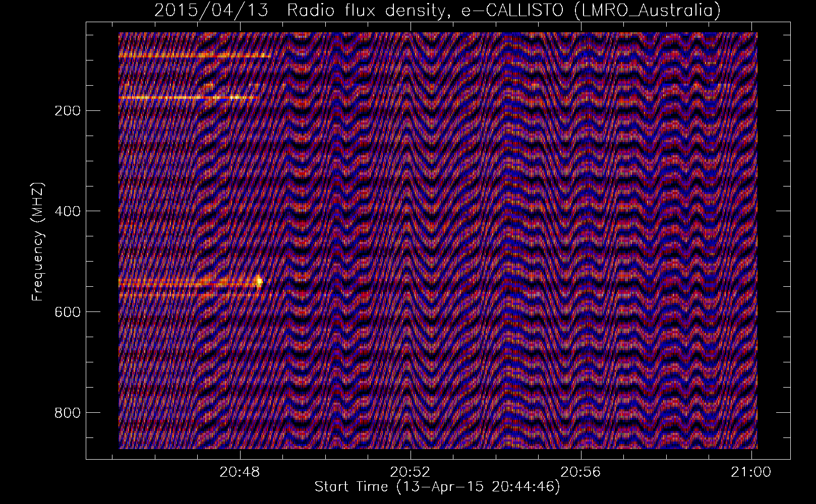
Task: Click the 20:52 time tick label
Action: tap(411, 473)
